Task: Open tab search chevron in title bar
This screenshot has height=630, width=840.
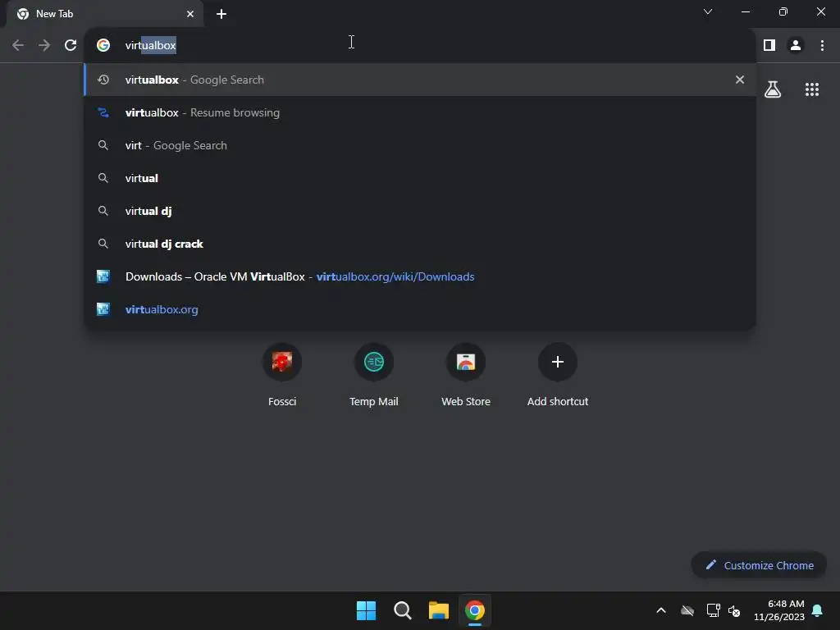Action: 708,11
